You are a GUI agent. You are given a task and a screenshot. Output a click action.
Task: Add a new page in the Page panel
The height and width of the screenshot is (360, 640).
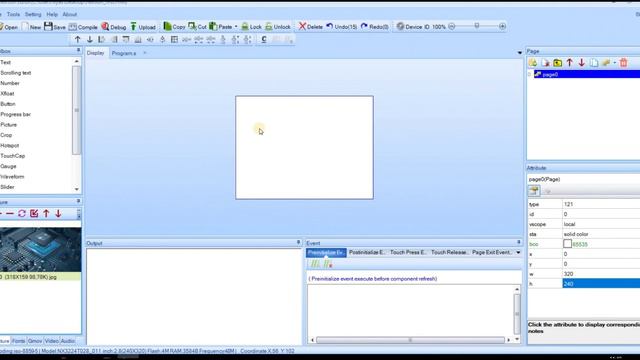[x=533, y=63]
